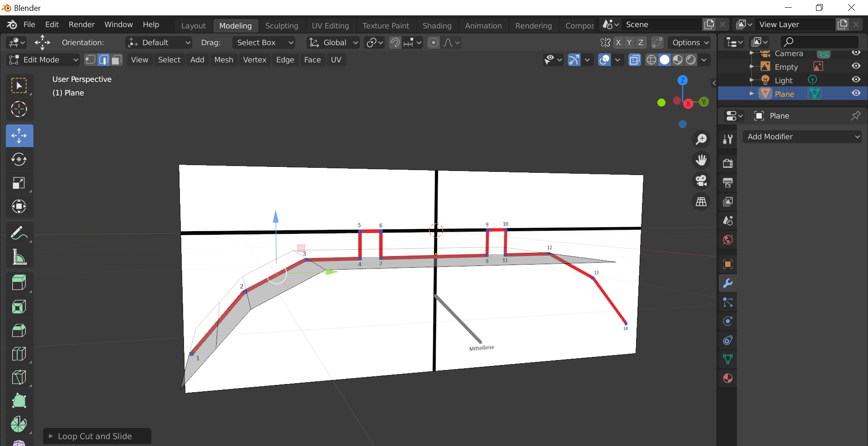Viewport: 868px width, 446px height.
Task: Open the Add Modifier dropdown
Action: (x=802, y=137)
